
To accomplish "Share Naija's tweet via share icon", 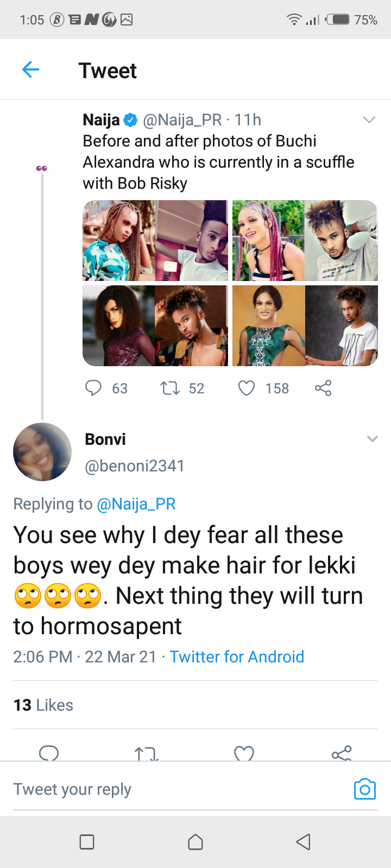I will click(x=323, y=388).
